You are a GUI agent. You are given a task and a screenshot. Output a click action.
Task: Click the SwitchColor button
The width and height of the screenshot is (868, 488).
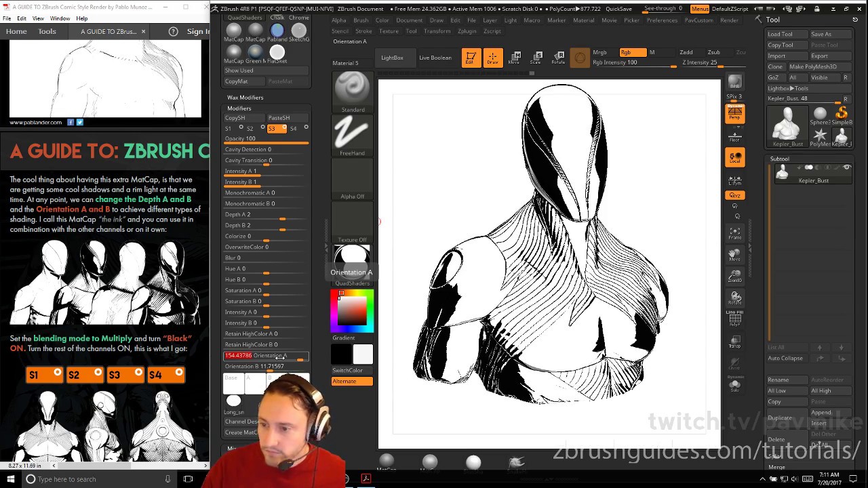point(352,370)
